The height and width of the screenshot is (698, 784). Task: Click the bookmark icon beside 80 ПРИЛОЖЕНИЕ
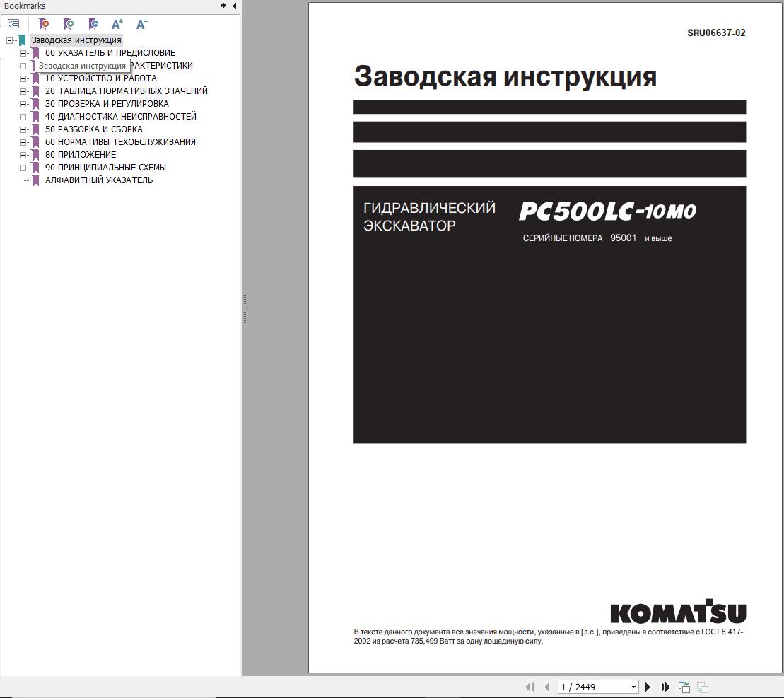click(35, 155)
